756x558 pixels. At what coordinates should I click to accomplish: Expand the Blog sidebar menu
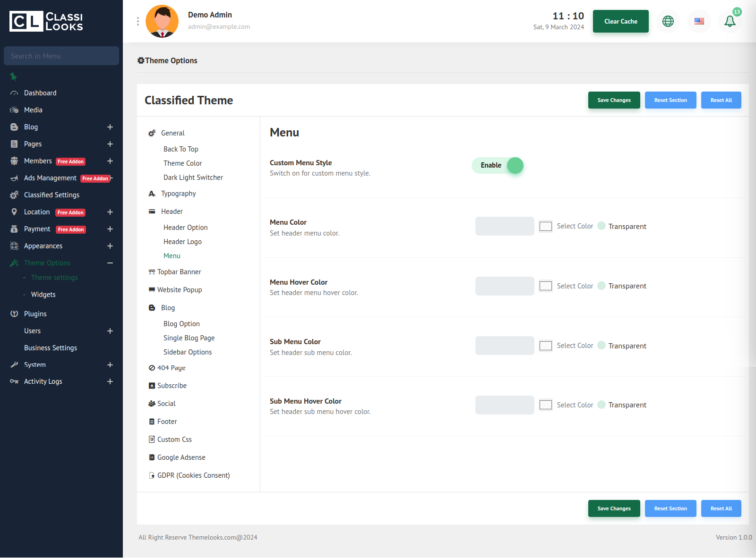point(110,127)
